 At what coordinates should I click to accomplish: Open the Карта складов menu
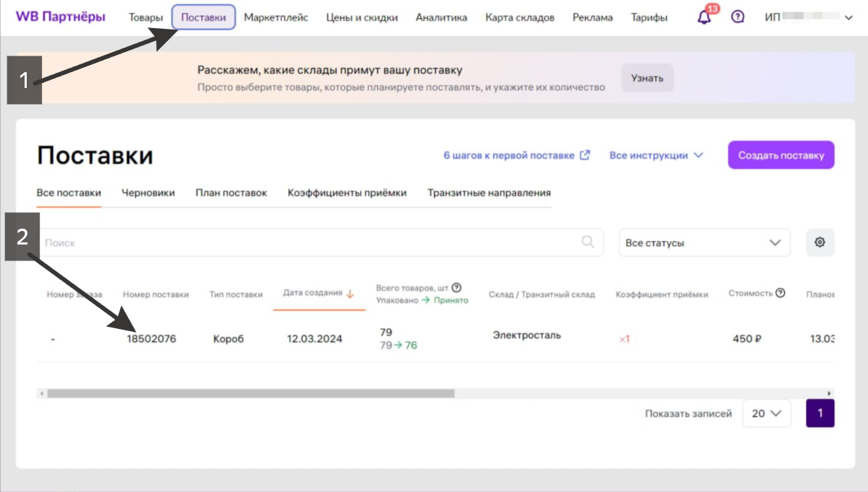click(520, 17)
